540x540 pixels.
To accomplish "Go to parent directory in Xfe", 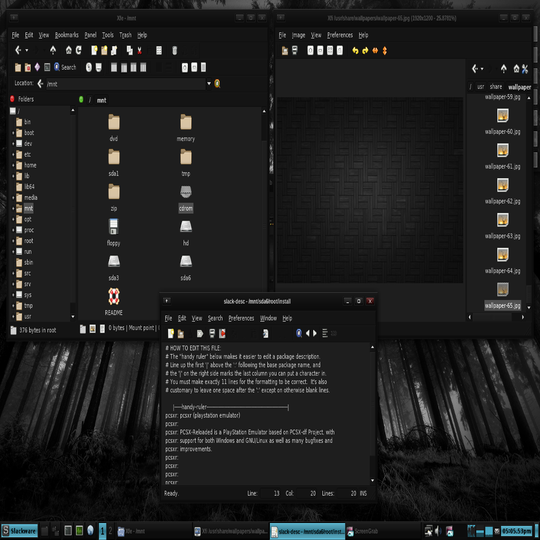I will point(53,50).
